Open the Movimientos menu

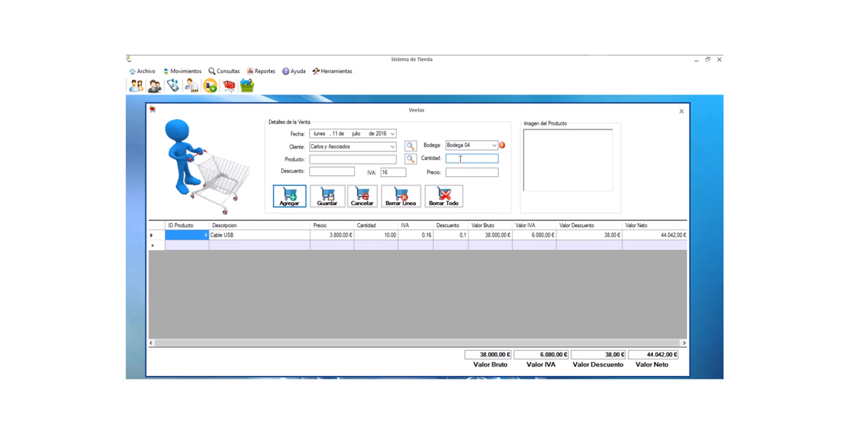182,71
